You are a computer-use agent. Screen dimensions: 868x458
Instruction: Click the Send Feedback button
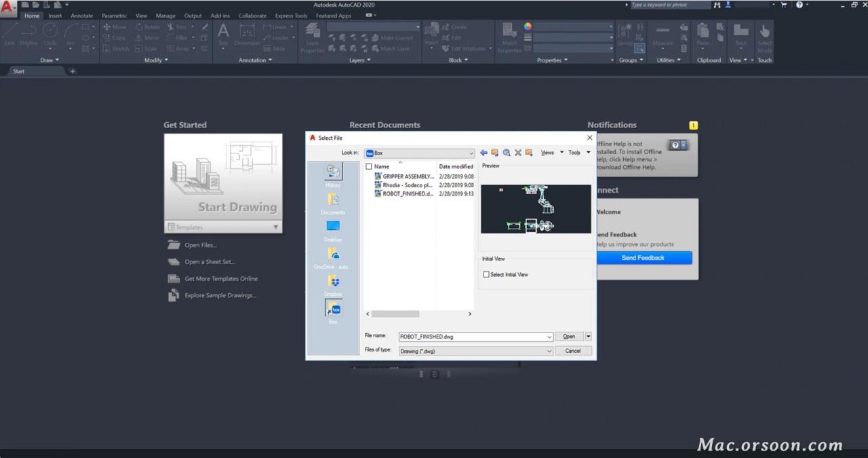[643, 258]
